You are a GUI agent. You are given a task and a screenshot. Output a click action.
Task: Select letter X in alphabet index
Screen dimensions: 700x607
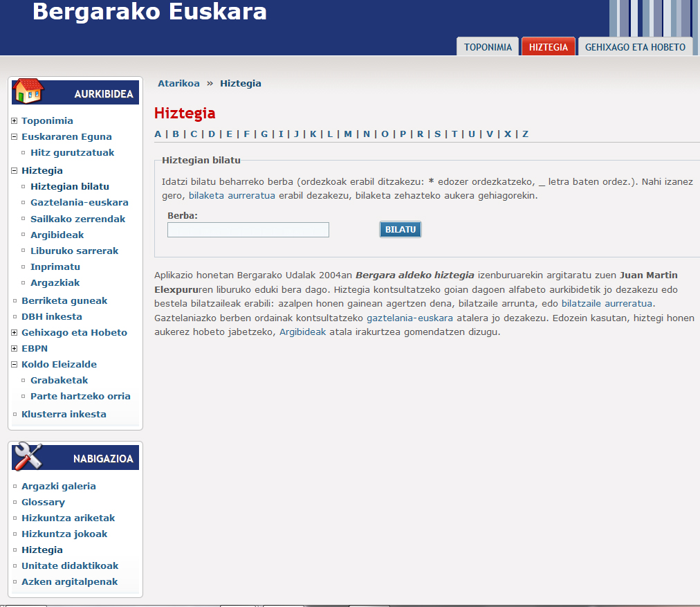point(508,134)
